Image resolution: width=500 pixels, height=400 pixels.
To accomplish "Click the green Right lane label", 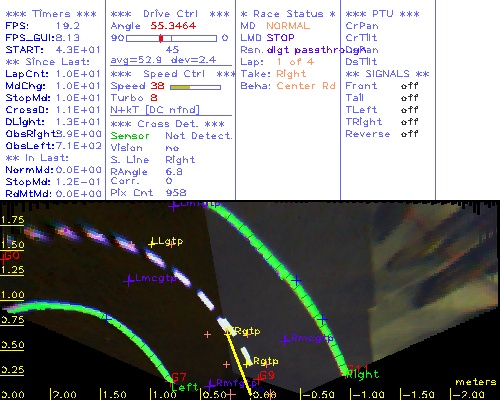I will [x=362, y=374].
